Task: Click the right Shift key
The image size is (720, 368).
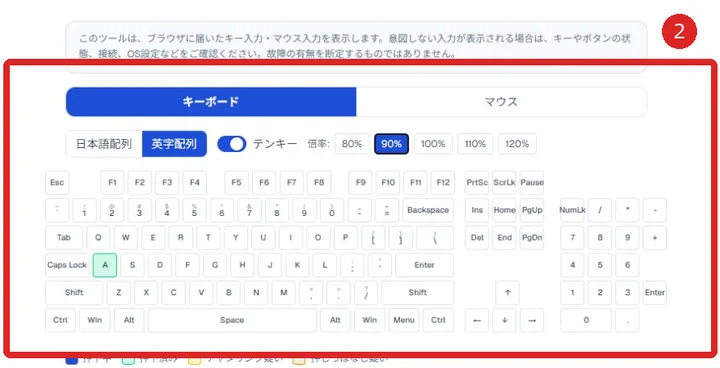Action: pos(417,293)
